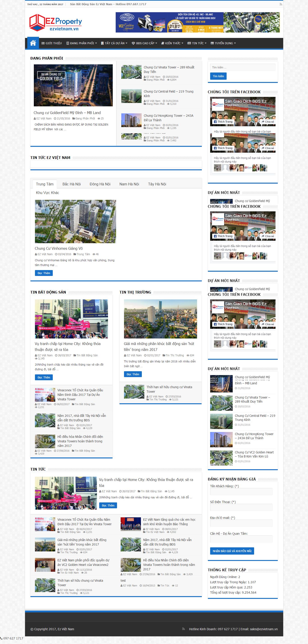The width and height of the screenshot is (308, 644).
Task: Open Chung cư GoldenField Mỹ Đình – MB Land article title
Action: (x=67, y=113)
